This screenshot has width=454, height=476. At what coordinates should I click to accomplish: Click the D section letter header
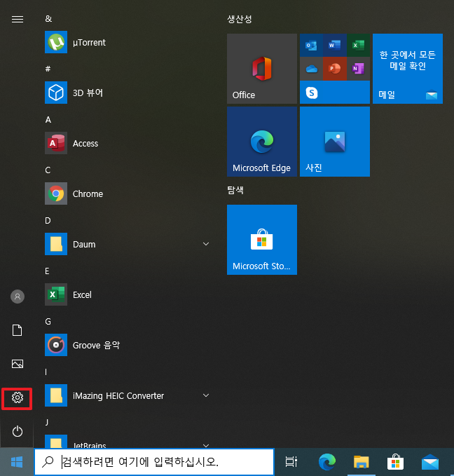pos(48,220)
